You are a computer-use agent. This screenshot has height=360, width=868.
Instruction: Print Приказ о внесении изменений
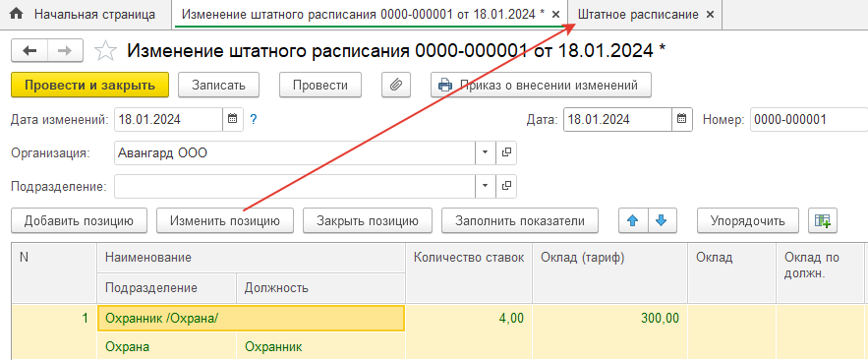541,86
